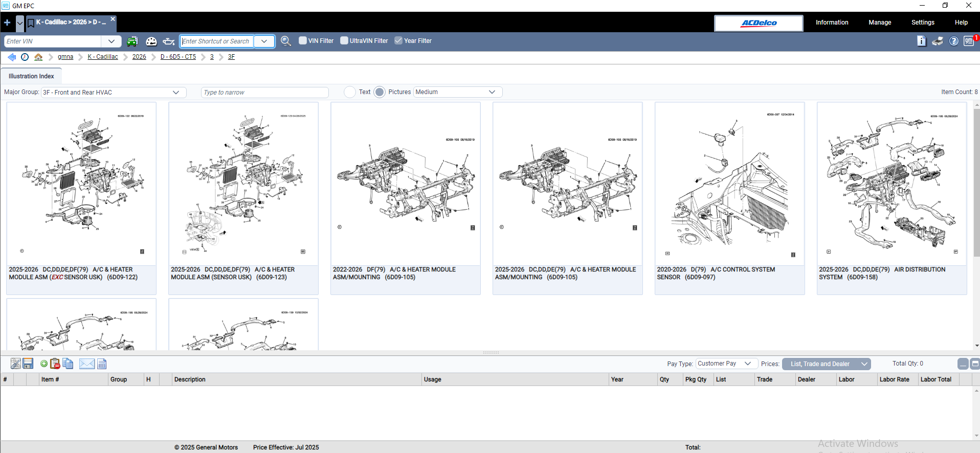Click the history clock icon in breadcrumb bar

click(x=25, y=57)
